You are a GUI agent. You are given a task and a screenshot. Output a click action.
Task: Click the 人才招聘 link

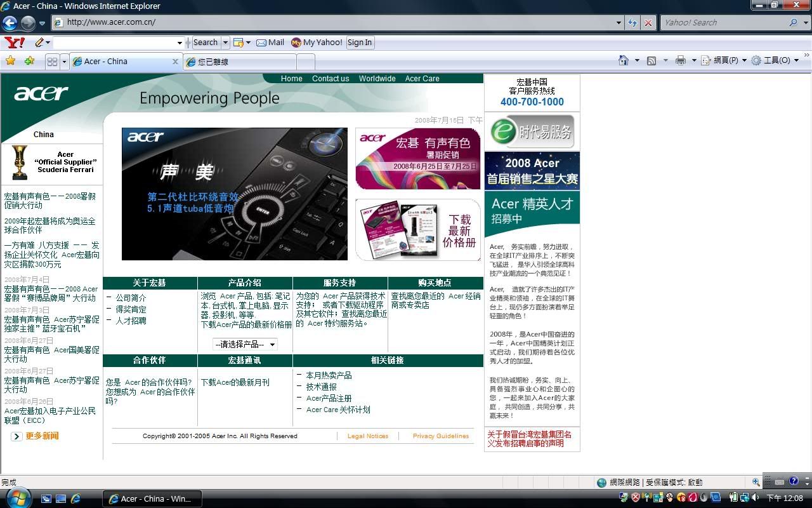coord(131,321)
